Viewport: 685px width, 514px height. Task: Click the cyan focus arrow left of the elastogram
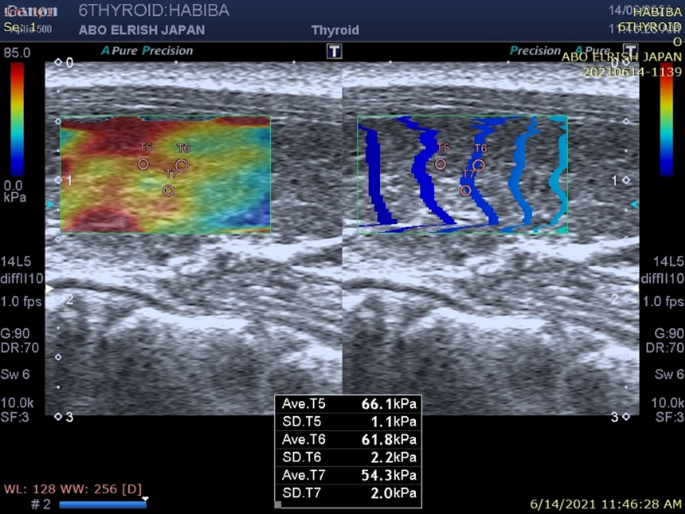49,204
